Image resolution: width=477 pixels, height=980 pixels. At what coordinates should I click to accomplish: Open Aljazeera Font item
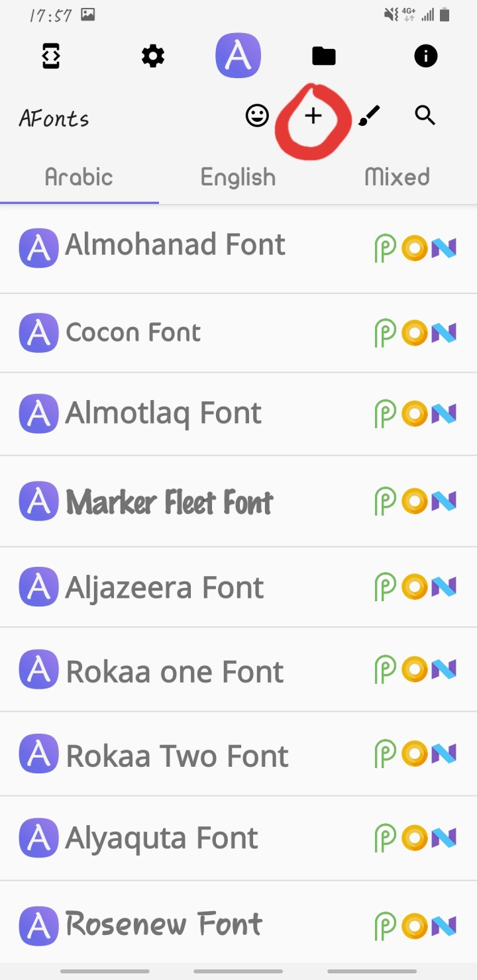238,587
